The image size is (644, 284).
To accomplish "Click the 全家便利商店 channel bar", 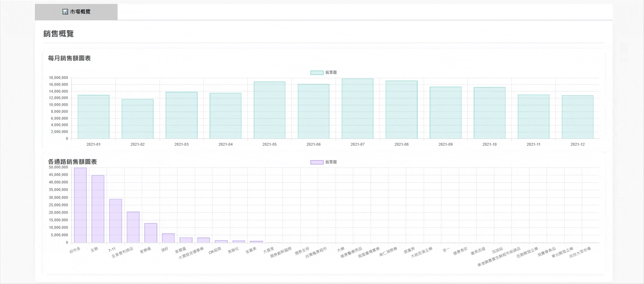I will [x=133, y=227].
